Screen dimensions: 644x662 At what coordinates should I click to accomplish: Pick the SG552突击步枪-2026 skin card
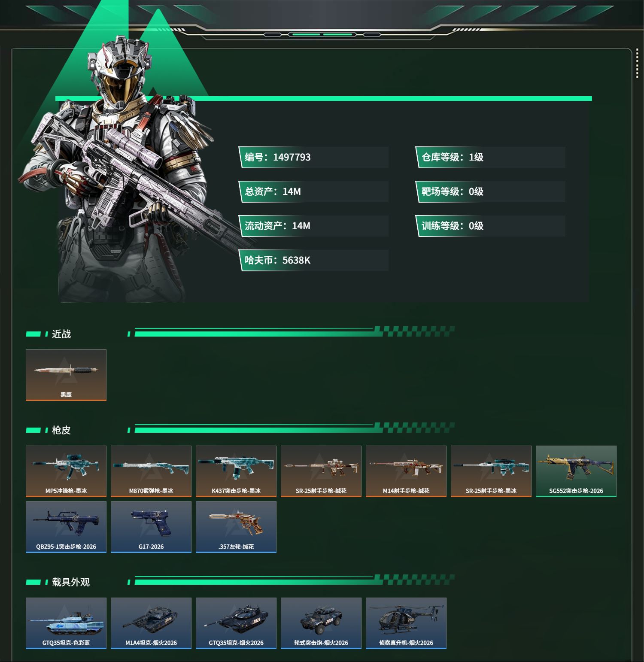tap(576, 471)
